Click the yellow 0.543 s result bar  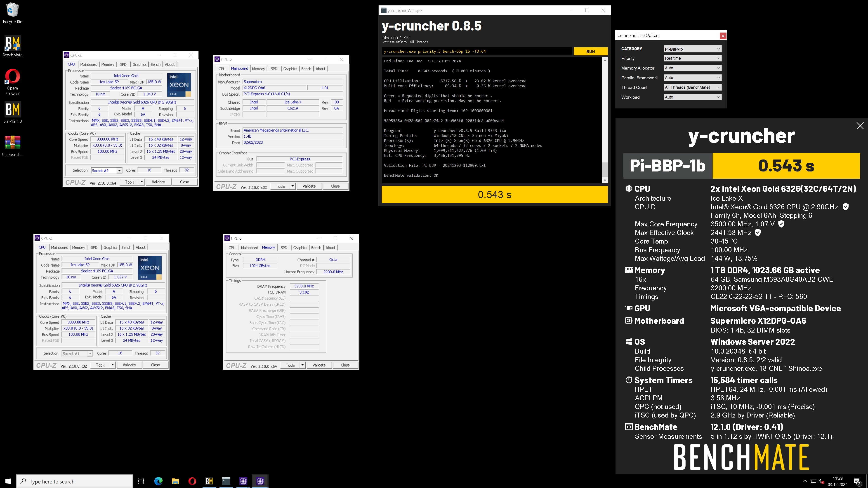pyautogui.click(x=495, y=194)
